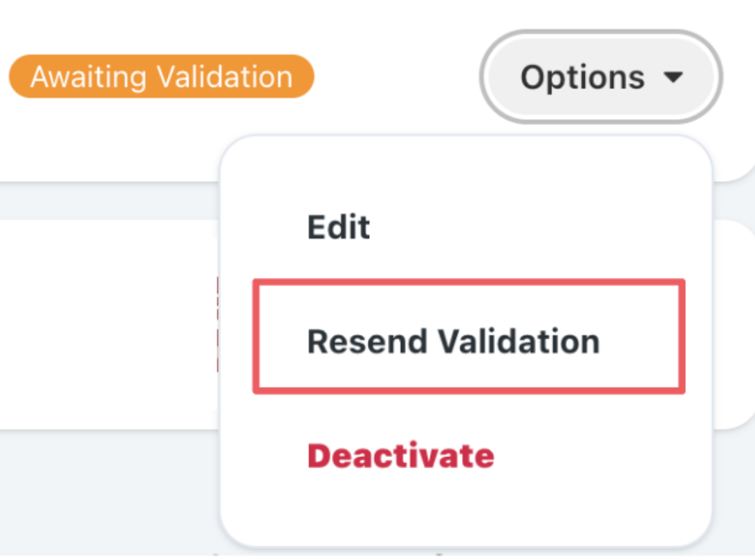Click the red Deactivate option
The height and width of the screenshot is (560, 755).
pyautogui.click(x=400, y=456)
